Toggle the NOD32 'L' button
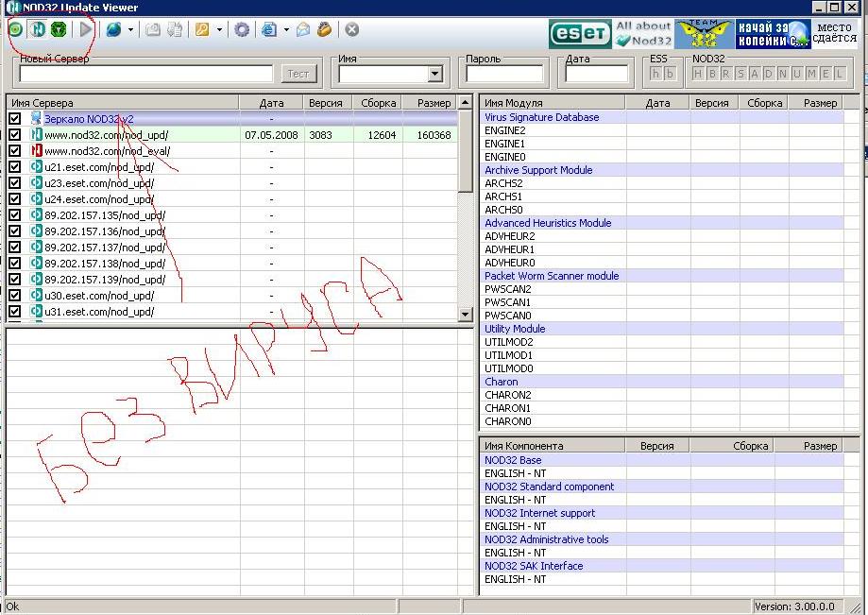The width and height of the screenshot is (868, 615). click(840, 74)
